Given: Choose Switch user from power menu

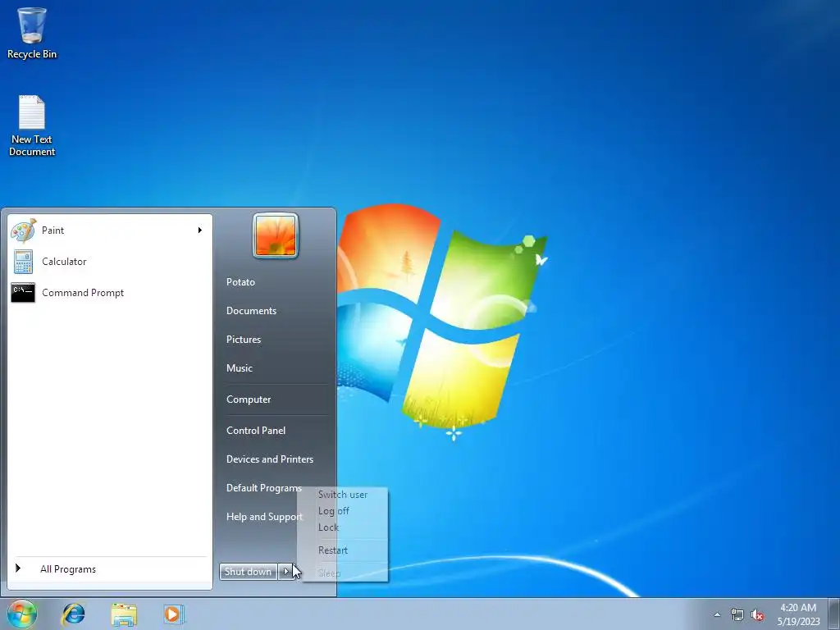Looking at the screenshot, I should point(343,495).
